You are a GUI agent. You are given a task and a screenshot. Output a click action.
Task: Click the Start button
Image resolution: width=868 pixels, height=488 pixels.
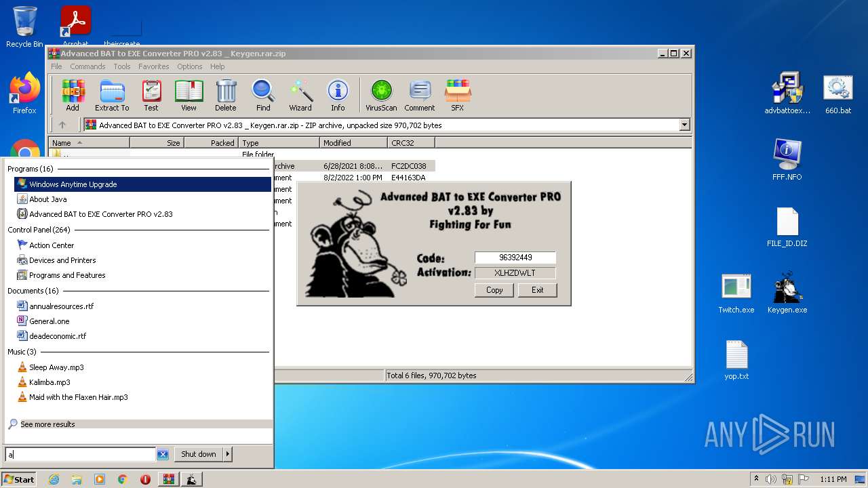(19, 479)
